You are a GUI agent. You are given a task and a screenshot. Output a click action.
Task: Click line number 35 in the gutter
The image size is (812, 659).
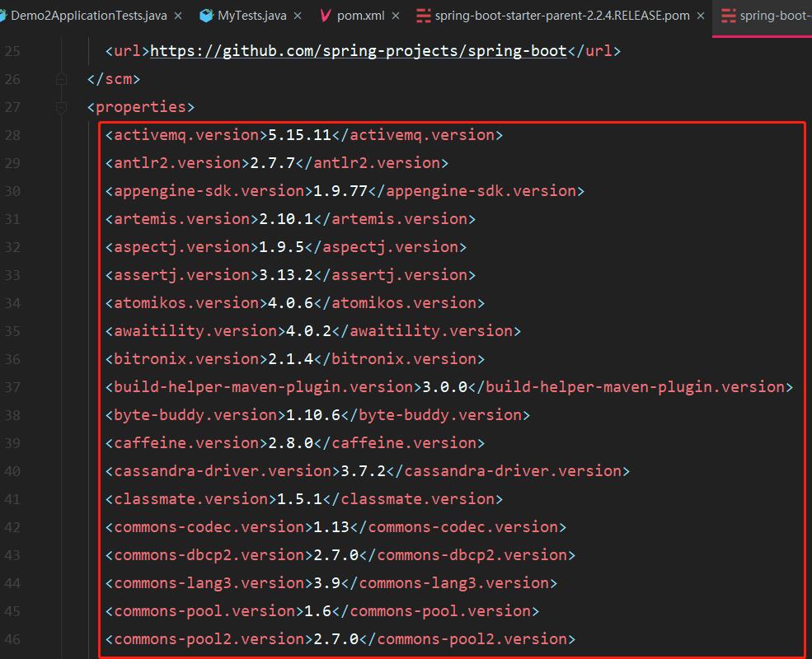pos(12,329)
